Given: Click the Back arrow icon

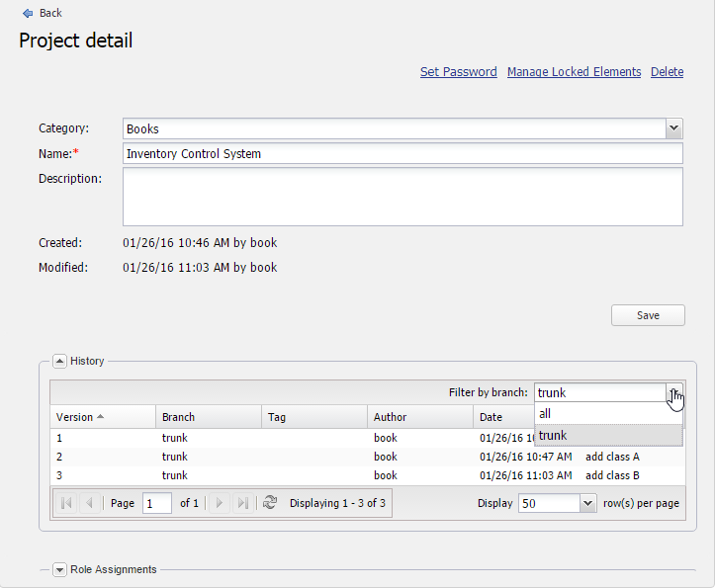Looking at the screenshot, I should [27, 13].
